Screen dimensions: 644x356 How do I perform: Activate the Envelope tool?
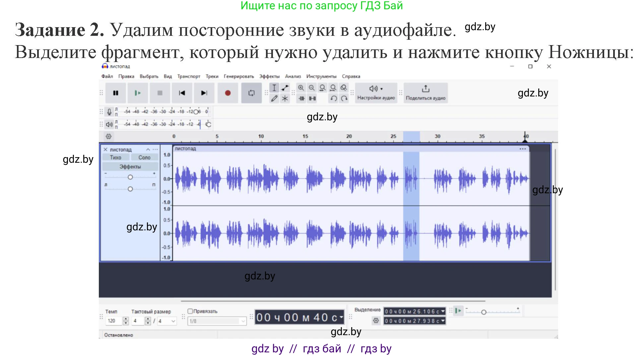[x=285, y=88]
